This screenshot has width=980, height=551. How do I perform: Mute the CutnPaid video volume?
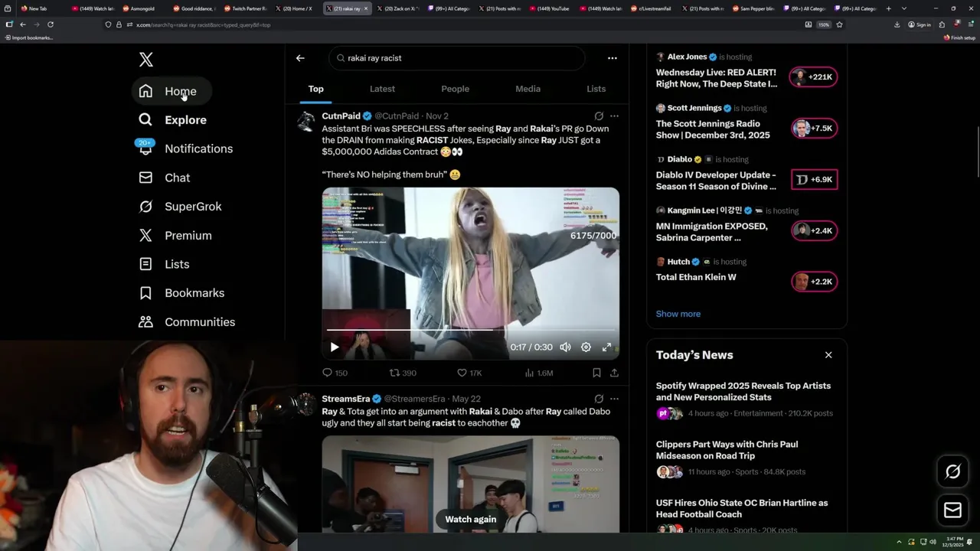[565, 347]
